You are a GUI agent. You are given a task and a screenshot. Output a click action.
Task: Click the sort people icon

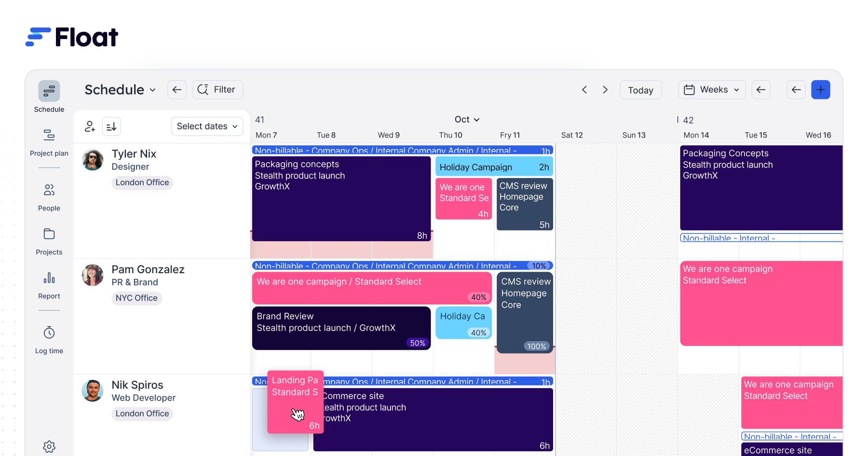click(x=111, y=126)
